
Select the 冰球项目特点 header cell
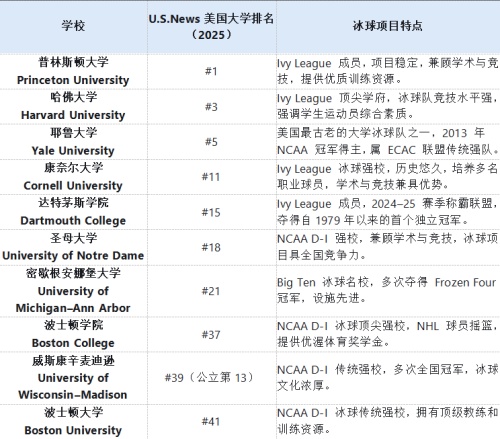click(x=388, y=27)
